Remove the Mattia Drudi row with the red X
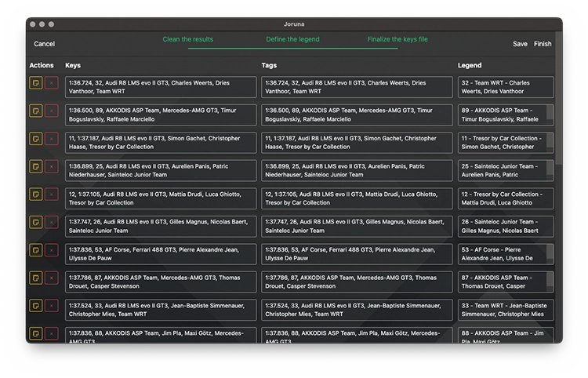 coord(52,194)
